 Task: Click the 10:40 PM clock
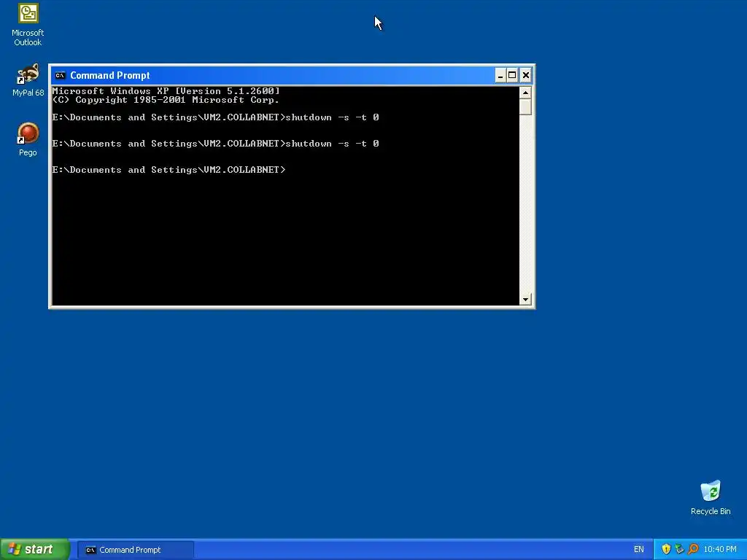(x=720, y=550)
